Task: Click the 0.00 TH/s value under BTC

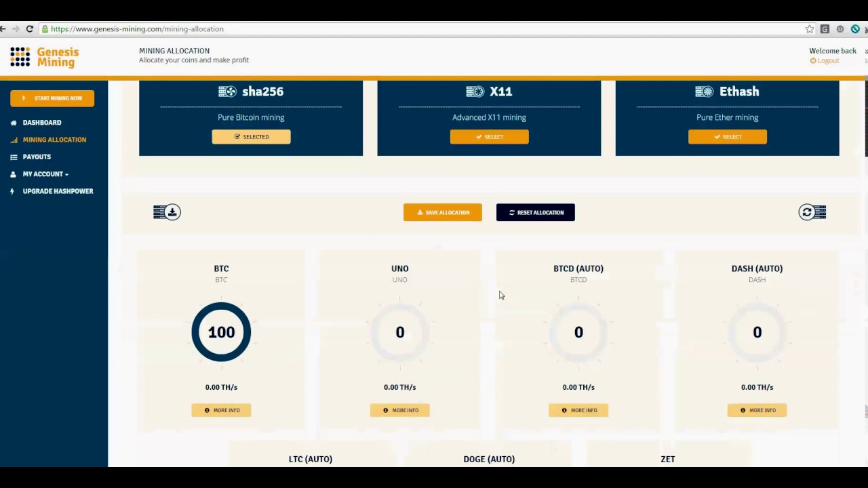Action: pyautogui.click(x=221, y=387)
